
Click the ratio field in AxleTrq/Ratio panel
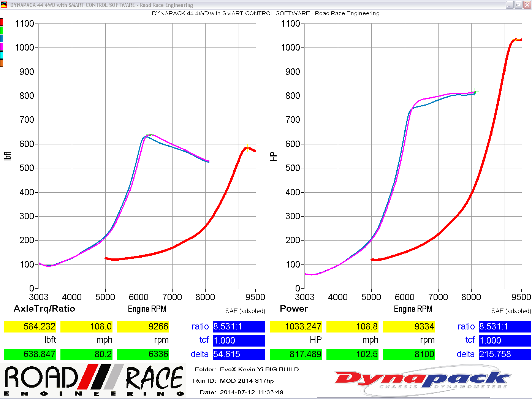click(239, 326)
